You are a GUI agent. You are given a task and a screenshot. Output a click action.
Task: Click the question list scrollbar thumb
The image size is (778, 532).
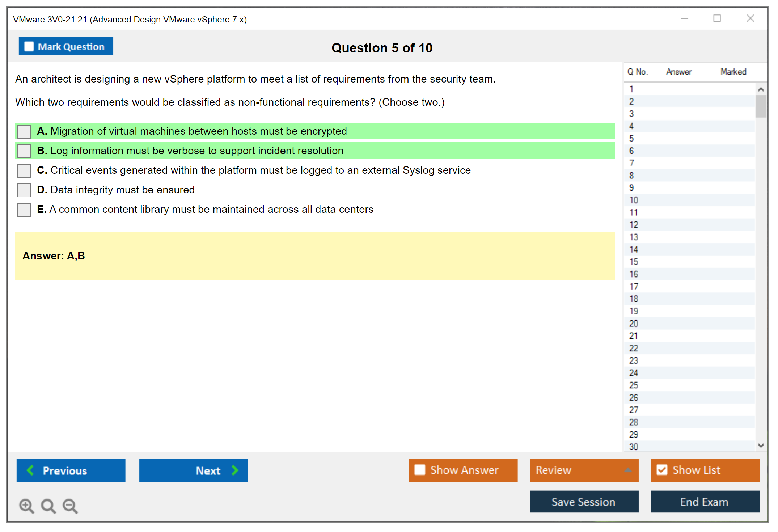[x=761, y=106]
